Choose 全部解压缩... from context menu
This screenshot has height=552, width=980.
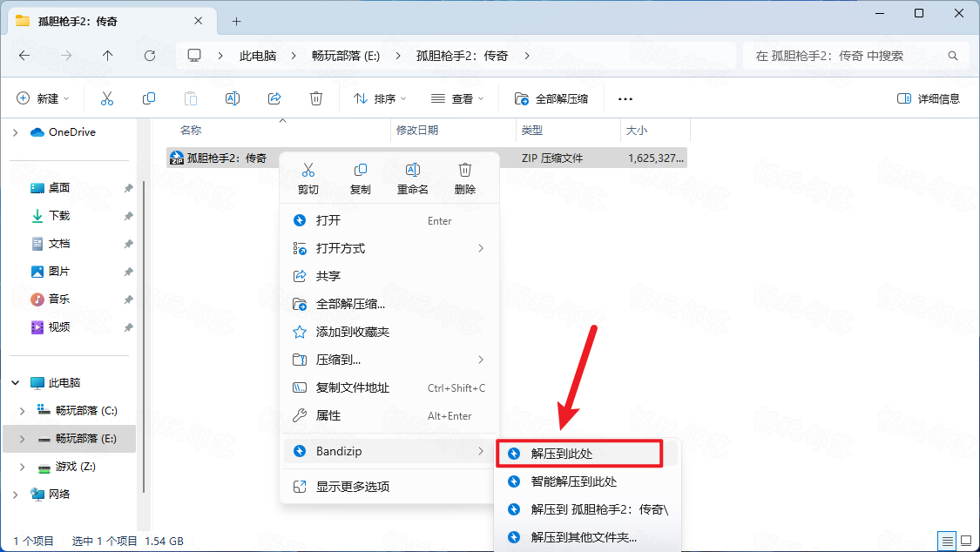point(389,304)
